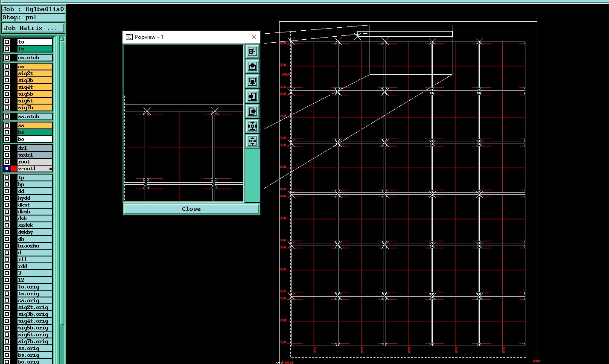Toggle the checkbox for layer sig2t
This screenshot has width=609, height=364.
click(x=7, y=73)
